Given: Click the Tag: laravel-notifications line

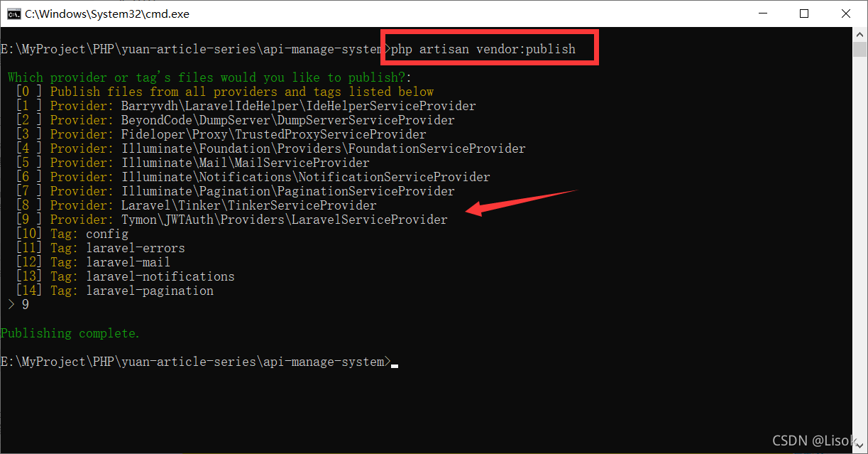Looking at the screenshot, I should 125,276.
